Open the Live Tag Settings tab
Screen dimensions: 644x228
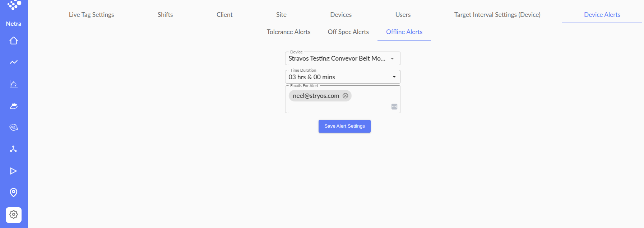click(91, 15)
